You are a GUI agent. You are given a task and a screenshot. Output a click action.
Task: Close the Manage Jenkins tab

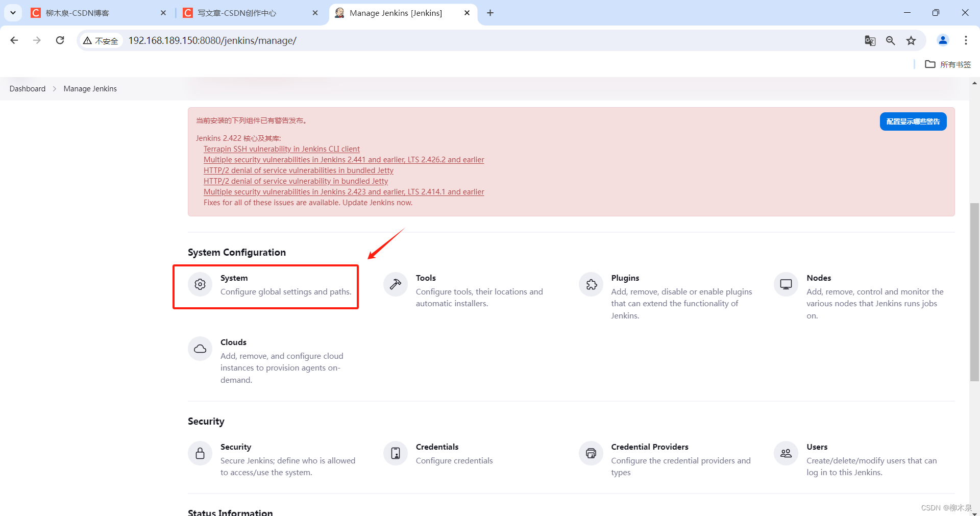467,13
